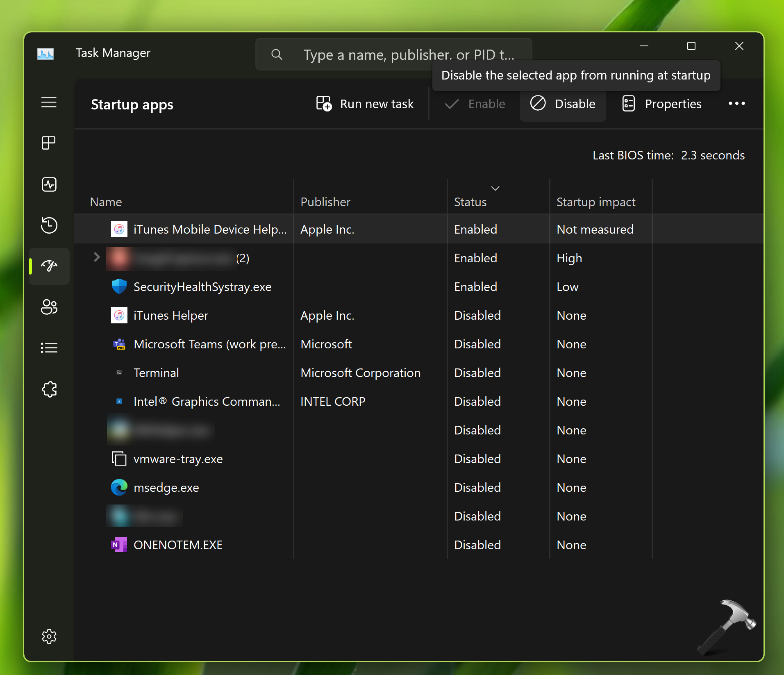The image size is (784, 675).
Task: Go to the Processes page icon
Action: point(49,143)
